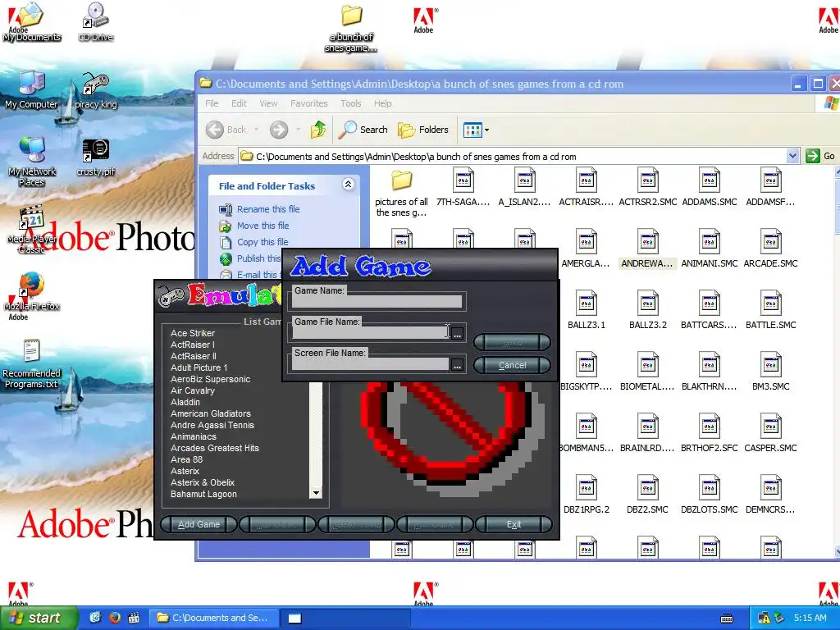Image resolution: width=840 pixels, height=630 pixels.
Task: Click the Start button
Action: click(39, 618)
